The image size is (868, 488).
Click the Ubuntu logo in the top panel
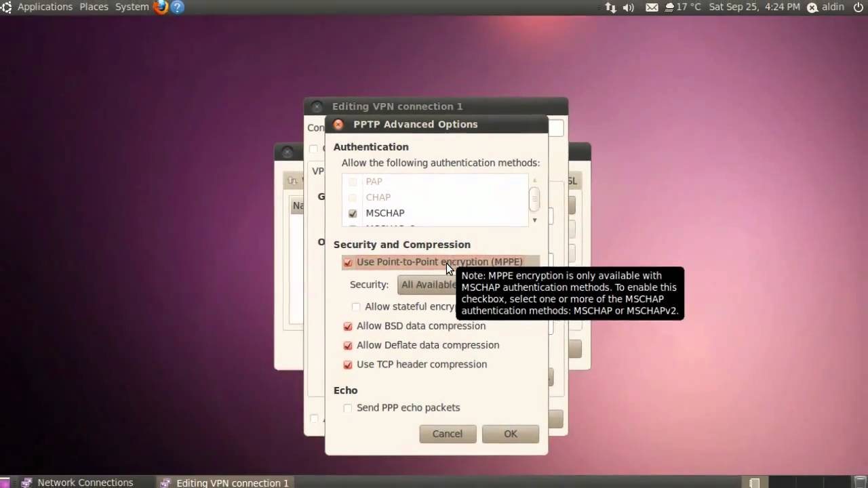pos(6,7)
